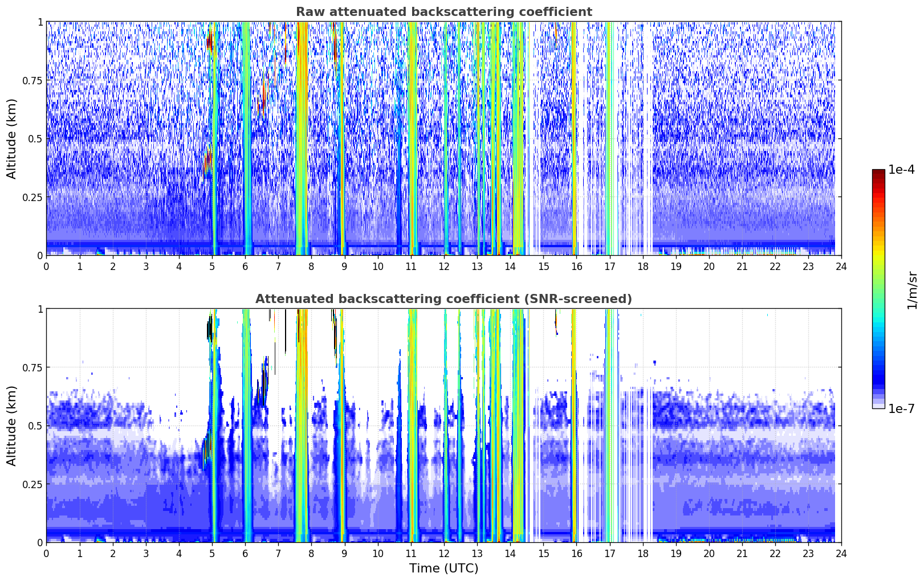Click hour '19' tick under the SNR-screened plot
The width and height of the screenshot is (924, 581).
[675, 553]
